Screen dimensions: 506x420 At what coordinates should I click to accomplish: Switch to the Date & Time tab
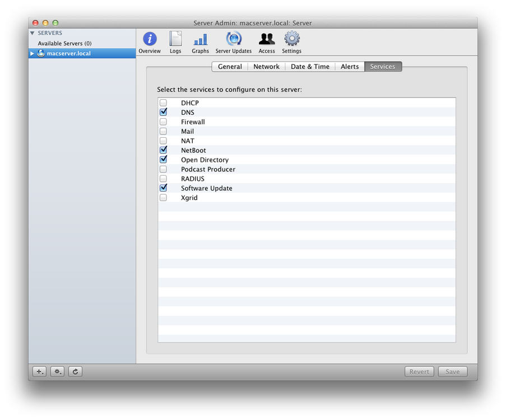coord(310,67)
